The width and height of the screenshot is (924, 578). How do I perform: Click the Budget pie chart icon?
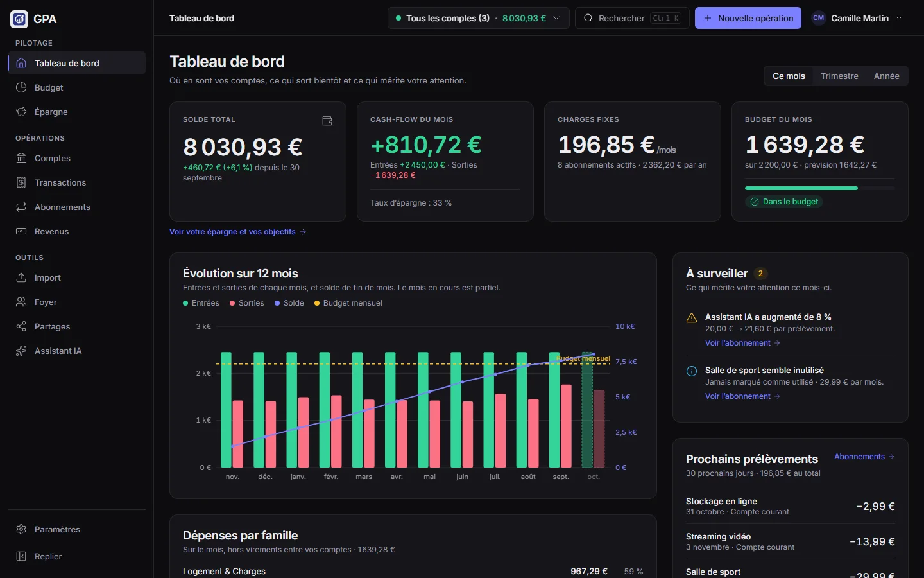(21, 87)
